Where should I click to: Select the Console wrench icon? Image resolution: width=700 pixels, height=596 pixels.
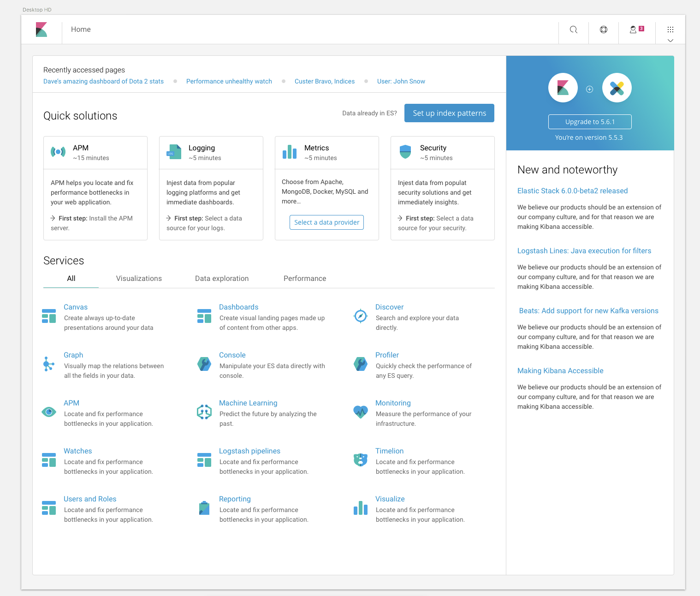click(204, 364)
